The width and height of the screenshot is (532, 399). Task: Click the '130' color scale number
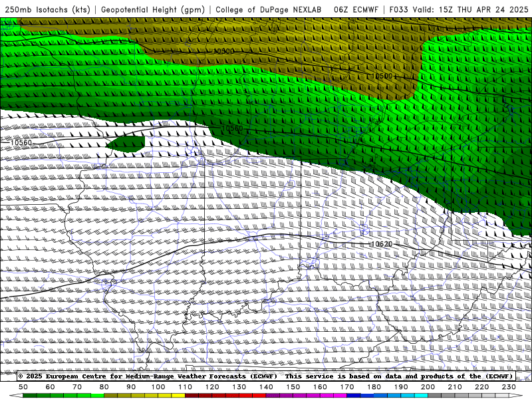pyautogui.click(x=239, y=387)
